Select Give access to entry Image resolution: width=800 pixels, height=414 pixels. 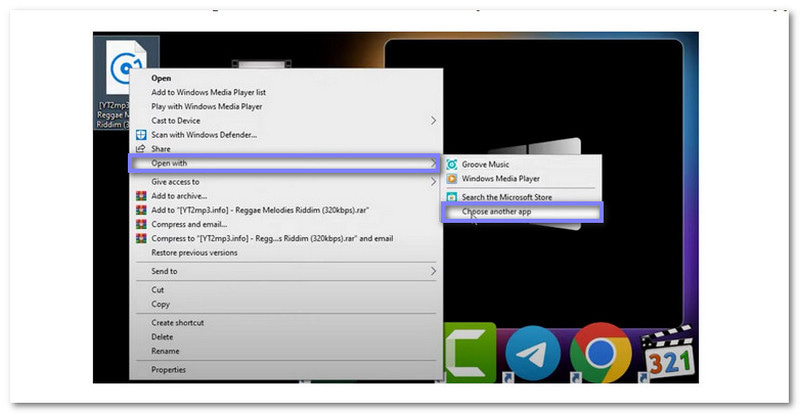click(x=175, y=182)
